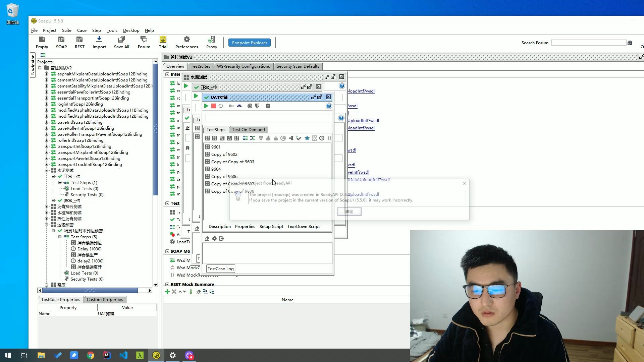Click the navigator horizontal scrollbar
Screen dimensions: 644x362
(91, 290)
